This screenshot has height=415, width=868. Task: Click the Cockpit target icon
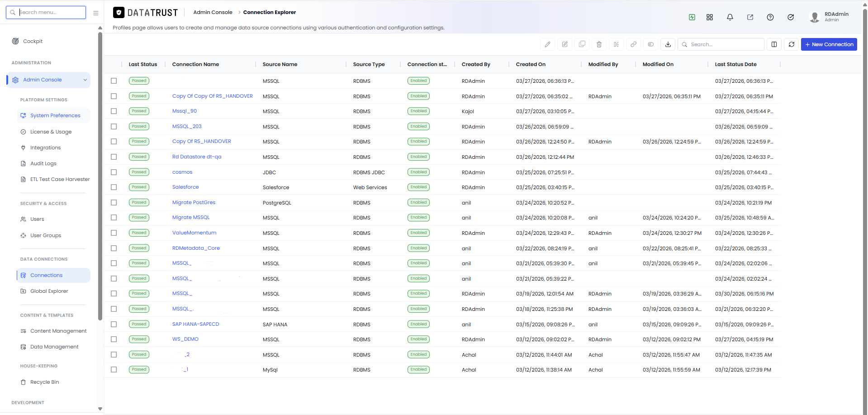(x=15, y=41)
